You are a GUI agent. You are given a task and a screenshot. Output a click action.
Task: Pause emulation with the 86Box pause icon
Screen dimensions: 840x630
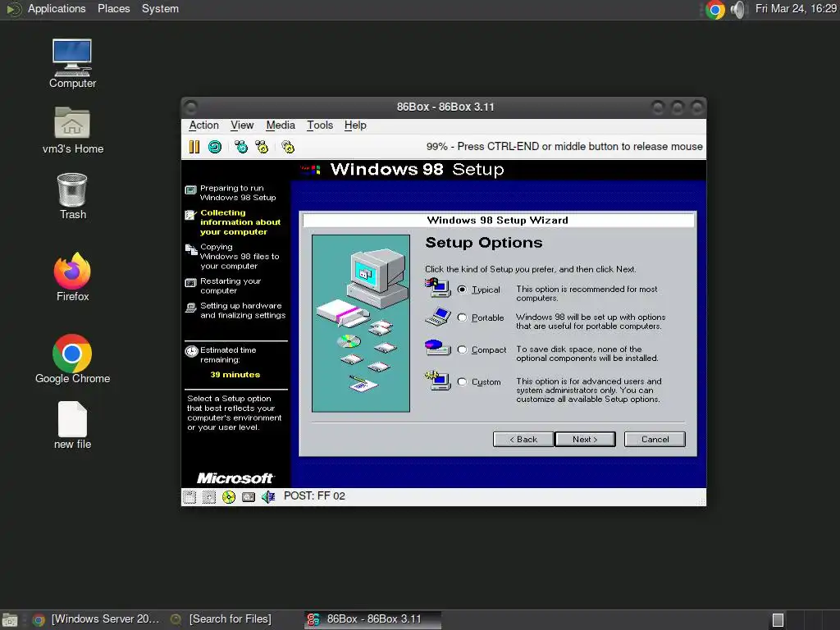coord(194,147)
